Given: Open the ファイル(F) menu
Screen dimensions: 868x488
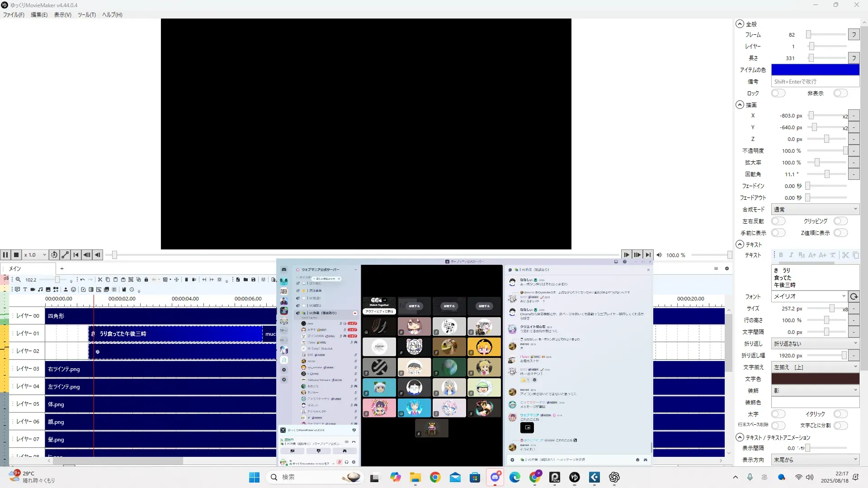Looking at the screenshot, I should pyautogui.click(x=14, y=15).
